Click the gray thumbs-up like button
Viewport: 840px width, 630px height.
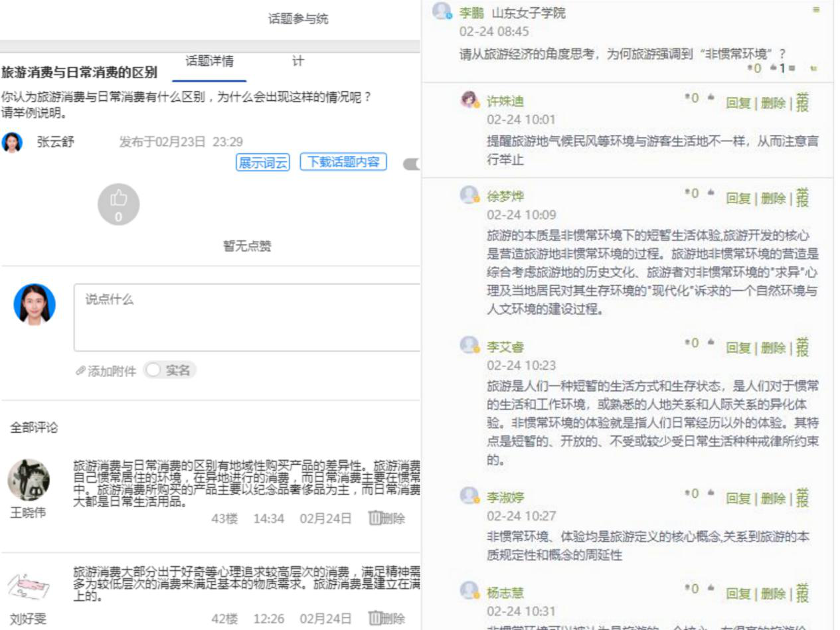coord(118,204)
